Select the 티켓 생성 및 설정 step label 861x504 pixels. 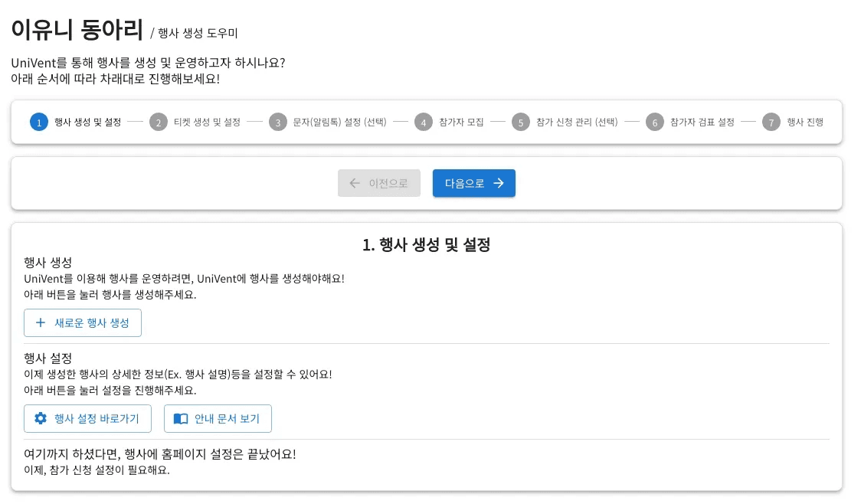click(x=207, y=123)
